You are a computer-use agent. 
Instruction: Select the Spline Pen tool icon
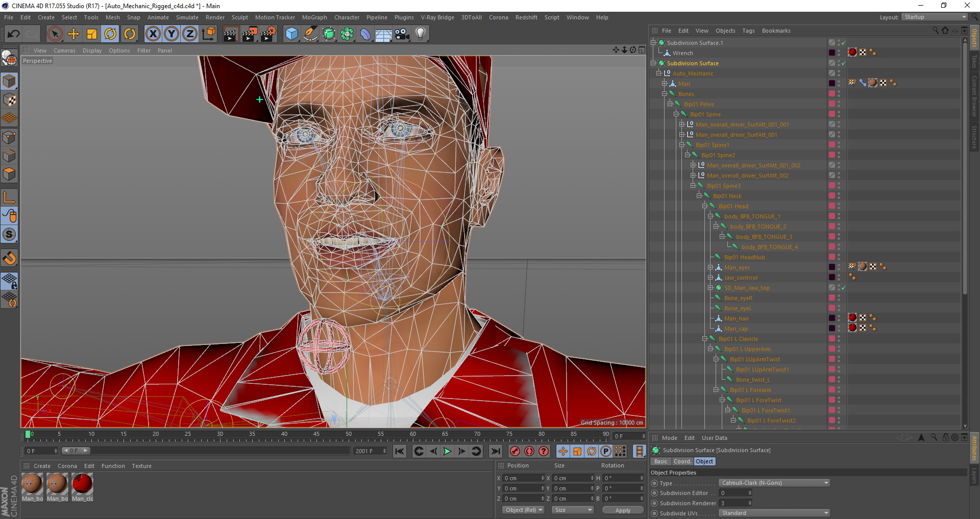(x=310, y=34)
